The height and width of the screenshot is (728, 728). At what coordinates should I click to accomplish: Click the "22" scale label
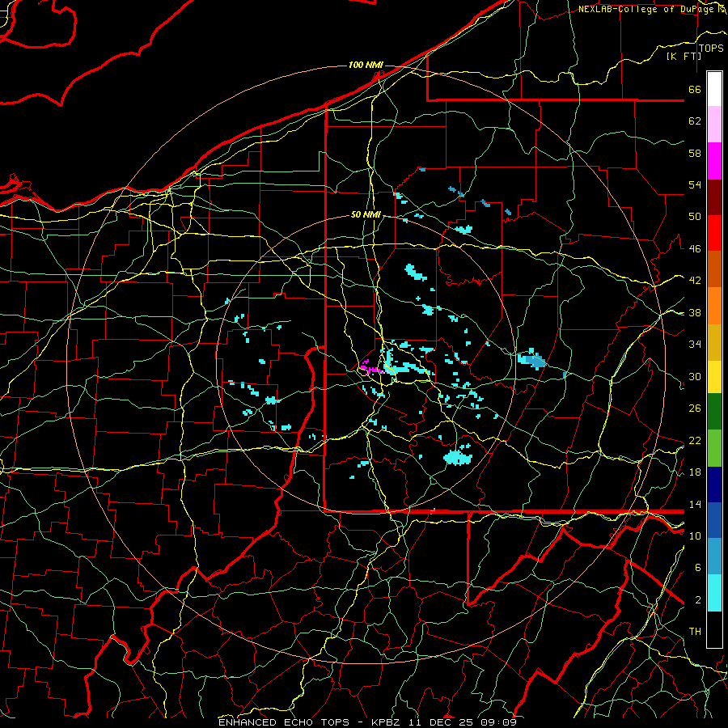point(695,441)
